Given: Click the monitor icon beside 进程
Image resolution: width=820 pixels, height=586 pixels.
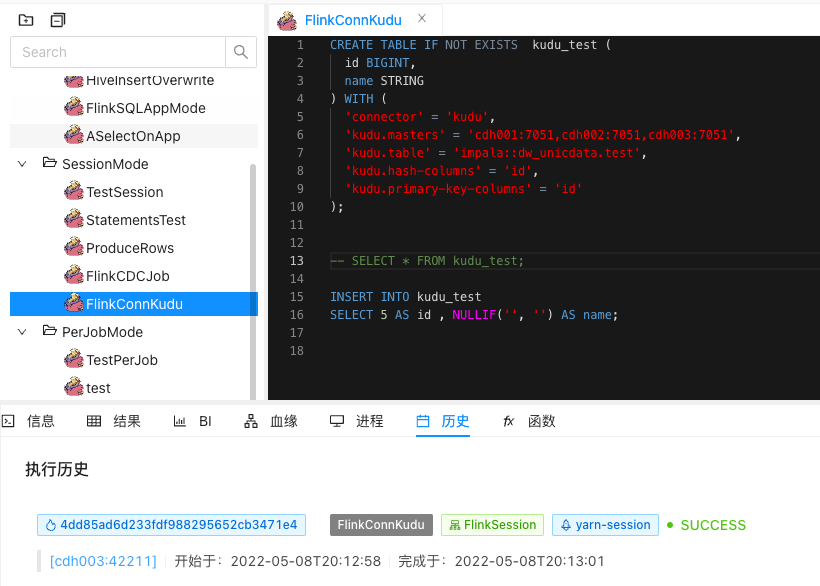Looking at the screenshot, I should click(337, 421).
